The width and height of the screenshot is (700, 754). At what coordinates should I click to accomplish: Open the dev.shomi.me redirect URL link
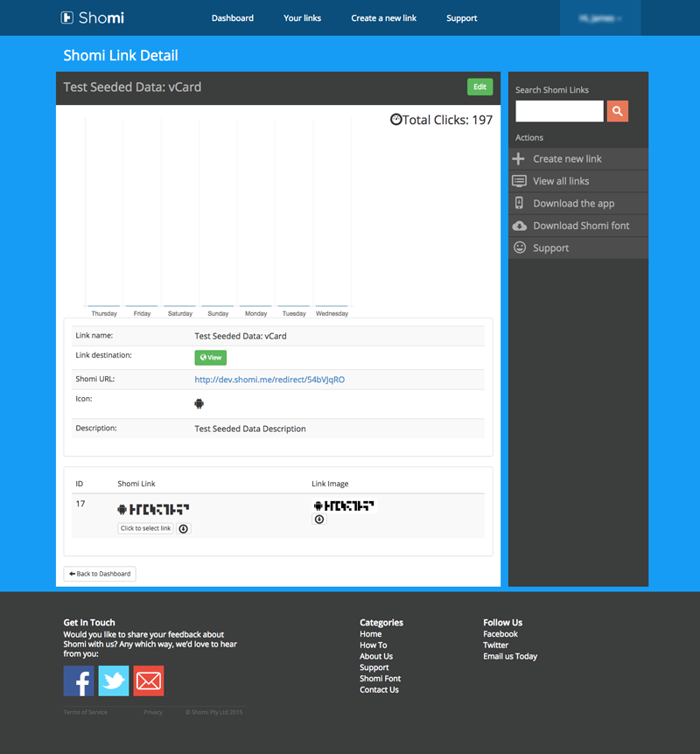269,380
